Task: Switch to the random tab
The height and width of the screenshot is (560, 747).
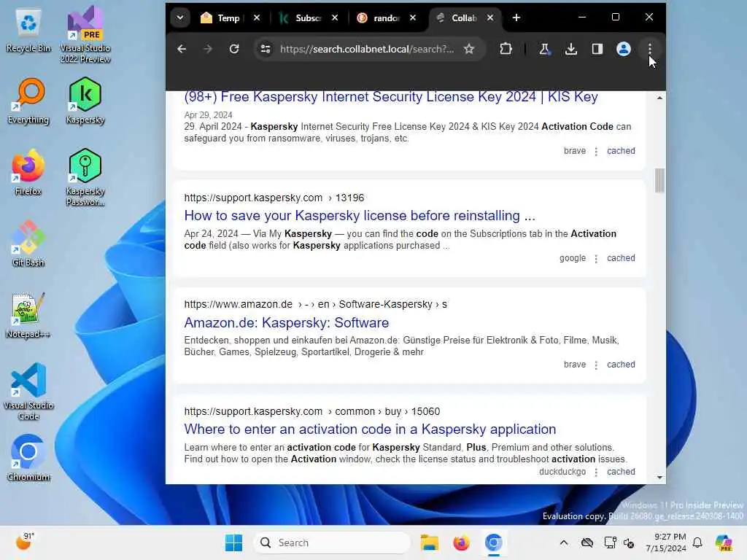Action: (x=385, y=18)
